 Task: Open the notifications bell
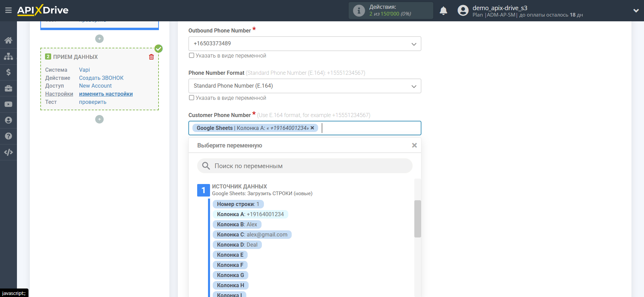443,11
